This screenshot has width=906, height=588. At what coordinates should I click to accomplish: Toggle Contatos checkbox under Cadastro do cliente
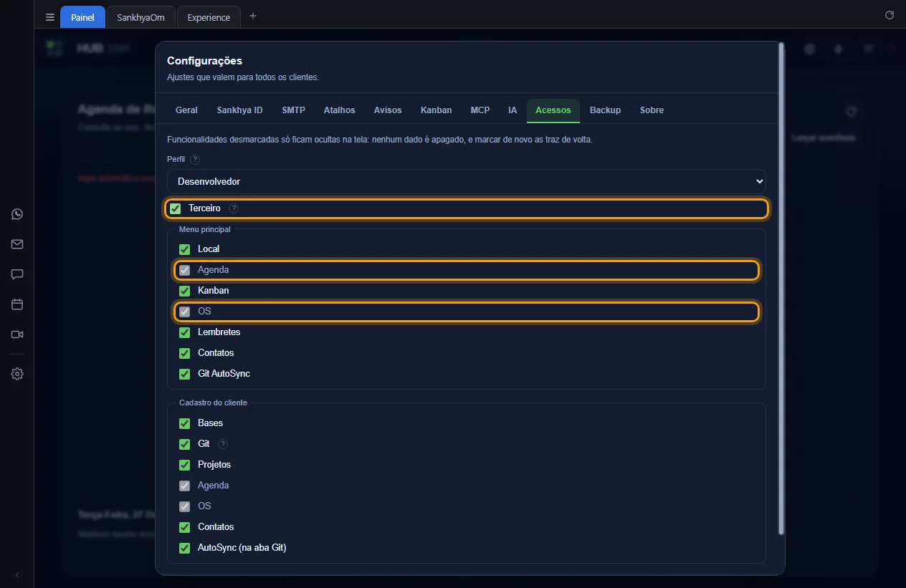pos(184,527)
